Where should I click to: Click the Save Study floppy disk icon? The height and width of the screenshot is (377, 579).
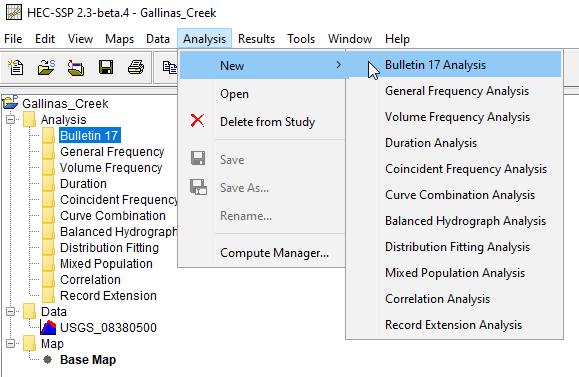[x=106, y=68]
